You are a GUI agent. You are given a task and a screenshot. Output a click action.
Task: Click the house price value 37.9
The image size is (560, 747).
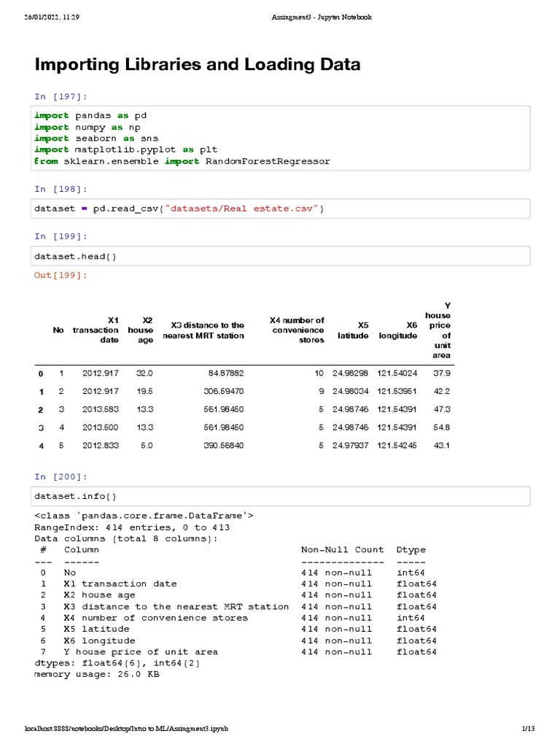[442, 373]
